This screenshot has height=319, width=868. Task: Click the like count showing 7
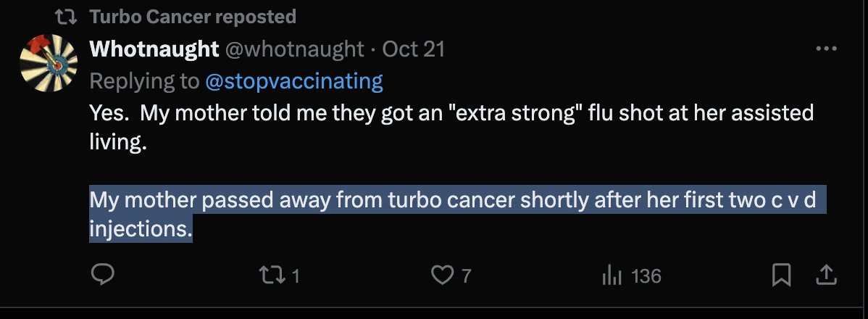[x=467, y=275]
